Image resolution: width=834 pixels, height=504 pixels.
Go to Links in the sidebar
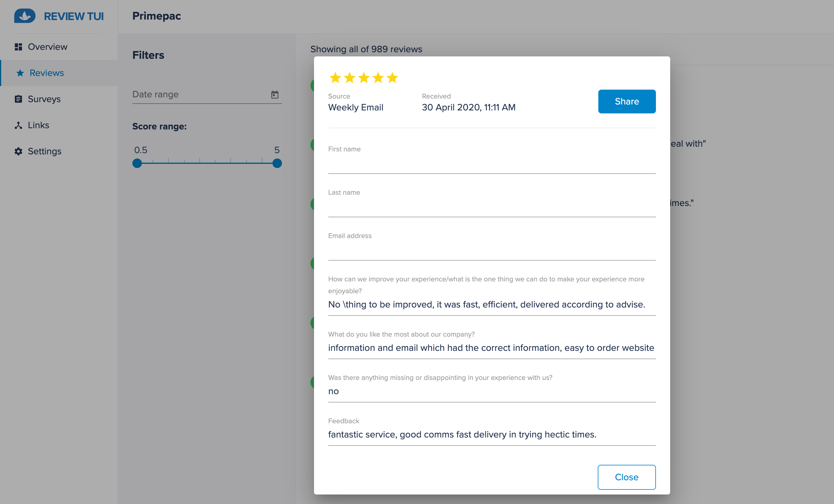[59, 125]
